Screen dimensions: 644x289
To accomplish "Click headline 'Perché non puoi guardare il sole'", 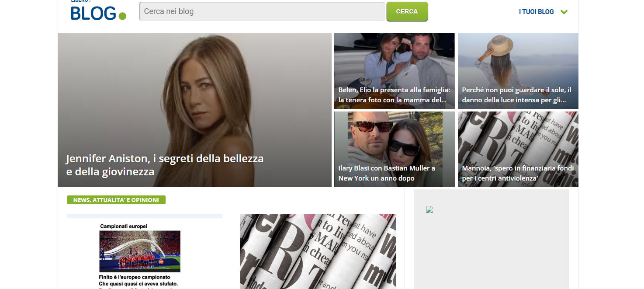I will 516,95.
